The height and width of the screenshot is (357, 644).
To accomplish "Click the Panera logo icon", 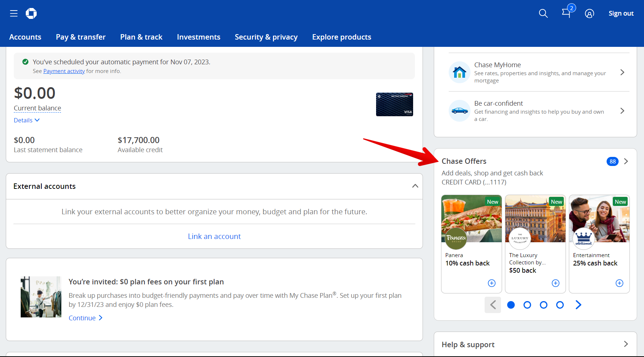I will (456, 239).
